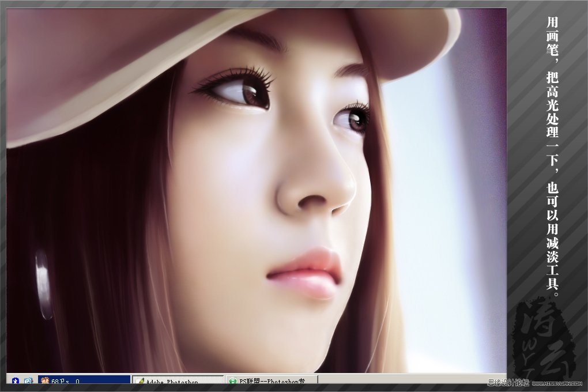The width and height of the screenshot is (588, 392).
Task: Click the silver hoop earring in the hair
Action: [43, 282]
